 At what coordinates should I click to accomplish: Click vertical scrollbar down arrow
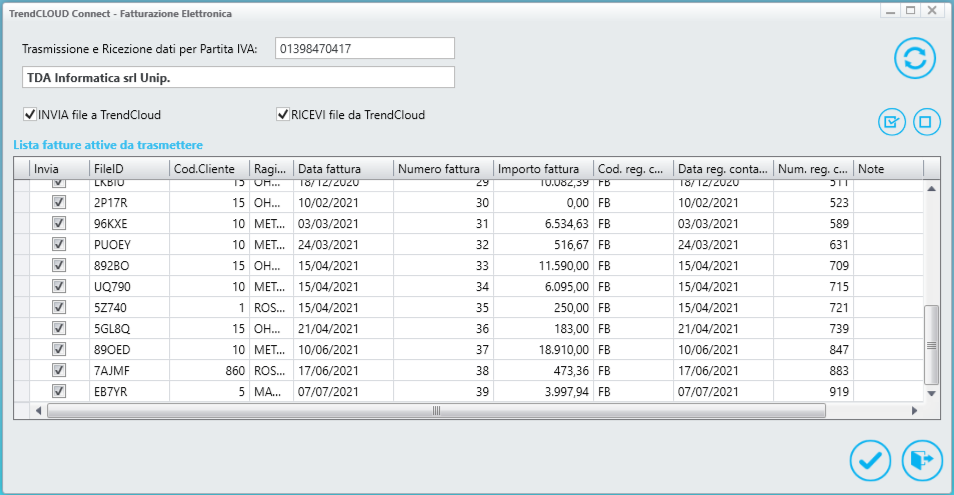pos(931,393)
